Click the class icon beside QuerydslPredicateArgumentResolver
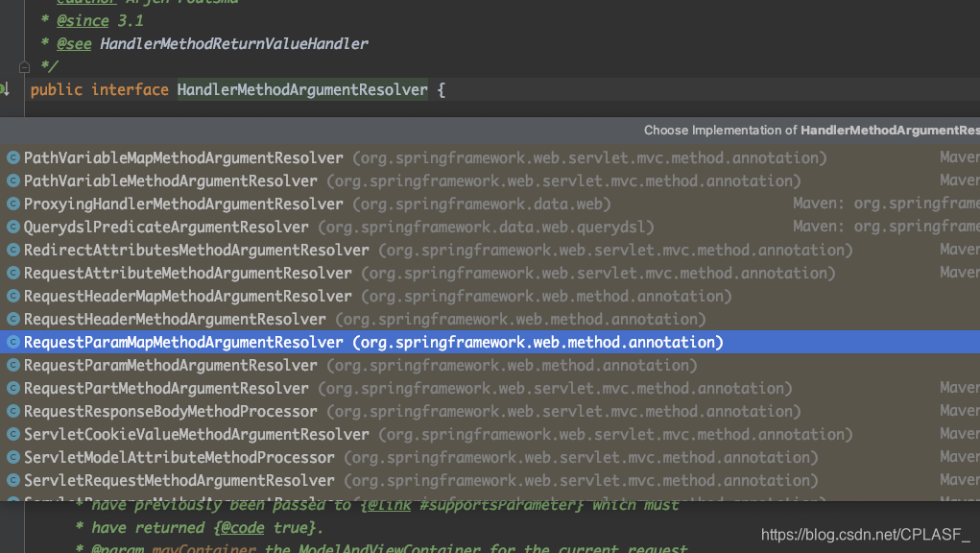The image size is (980, 553). pos(13,228)
